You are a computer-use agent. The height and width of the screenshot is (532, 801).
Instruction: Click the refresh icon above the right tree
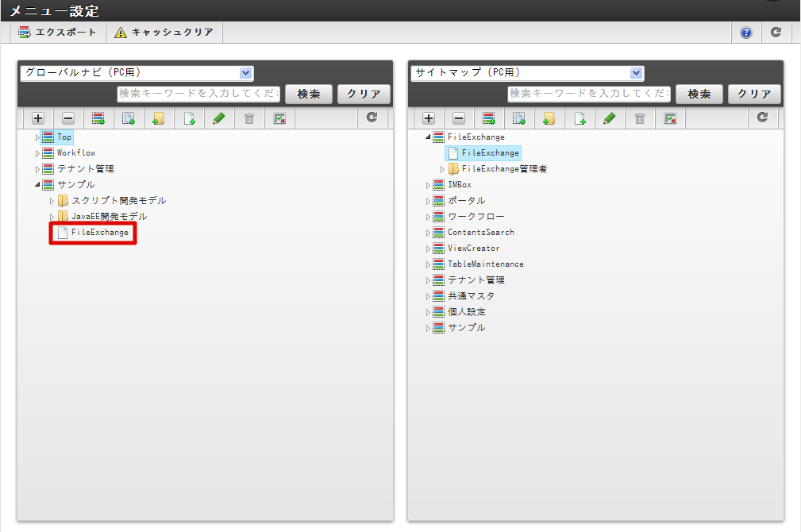(763, 118)
